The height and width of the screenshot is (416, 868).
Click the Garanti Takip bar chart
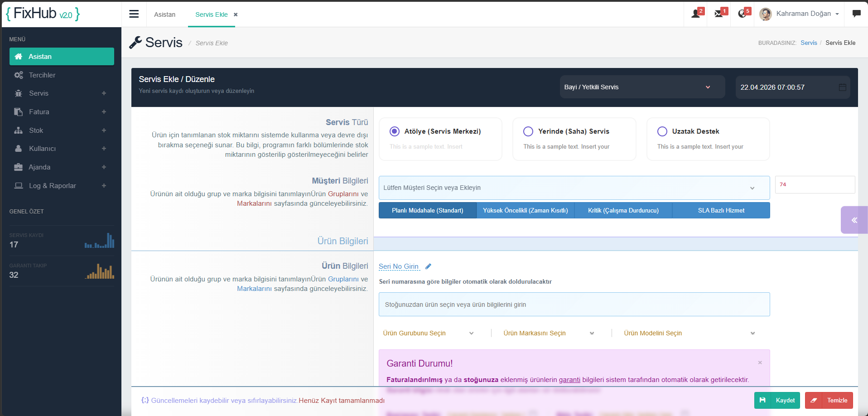click(99, 271)
